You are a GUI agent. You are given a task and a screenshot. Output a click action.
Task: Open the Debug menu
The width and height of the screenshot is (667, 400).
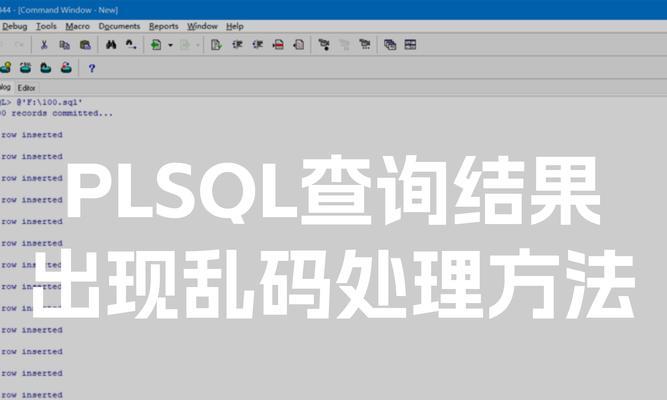click(x=14, y=26)
